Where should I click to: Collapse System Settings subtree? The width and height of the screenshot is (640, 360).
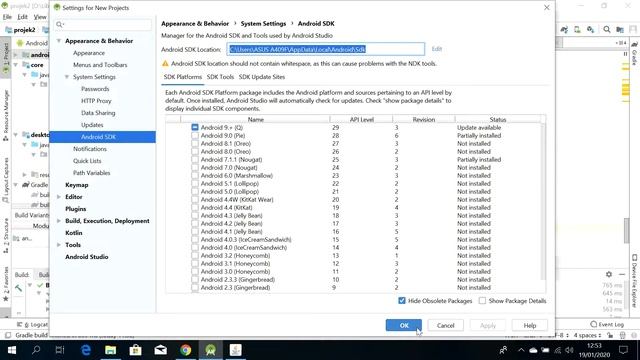[67, 77]
